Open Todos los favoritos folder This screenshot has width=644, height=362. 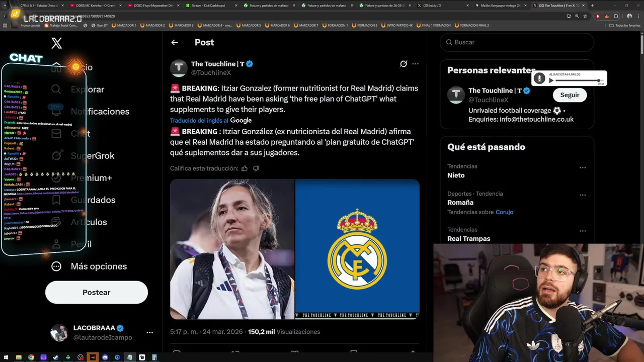coord(625,25)
